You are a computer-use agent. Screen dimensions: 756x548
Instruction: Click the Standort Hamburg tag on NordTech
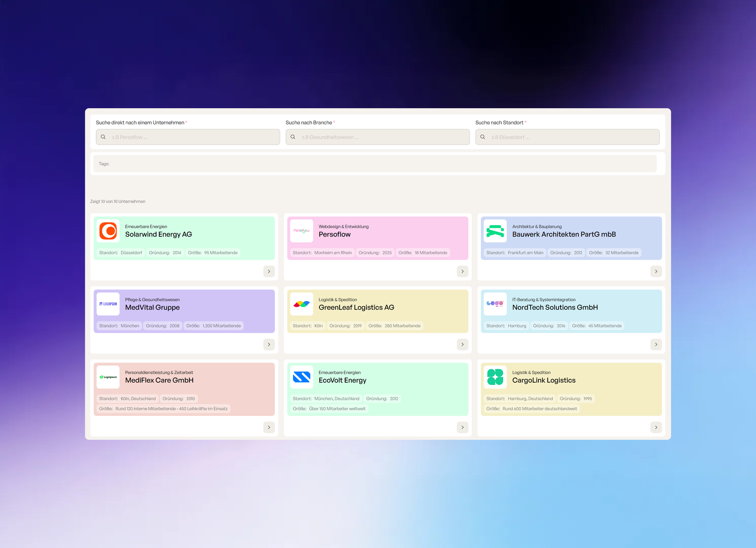point(506,325)
